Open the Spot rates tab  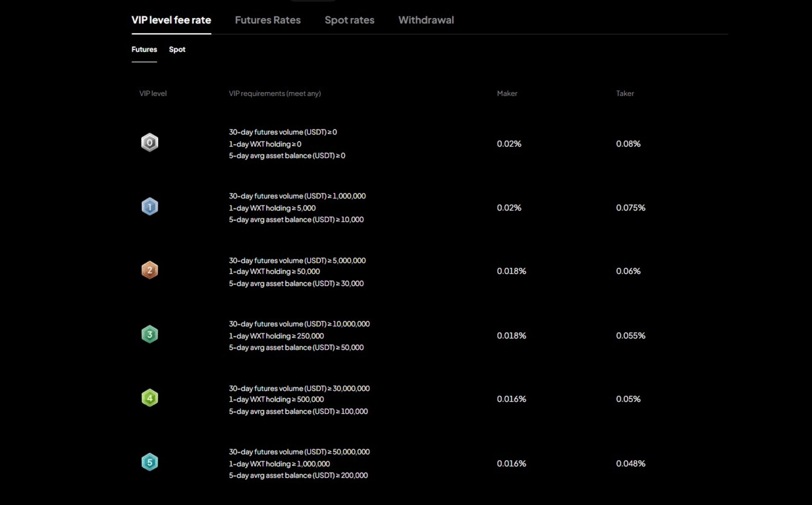click(349, 20)
